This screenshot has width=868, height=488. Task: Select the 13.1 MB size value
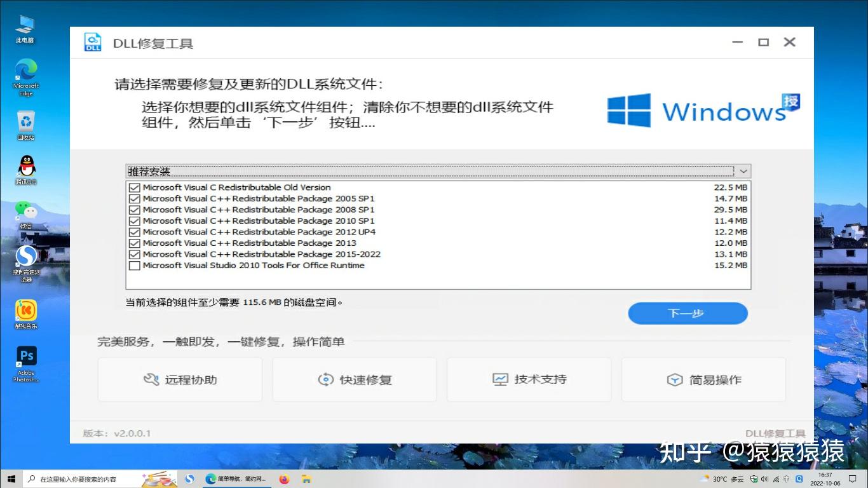coord(730,254)
